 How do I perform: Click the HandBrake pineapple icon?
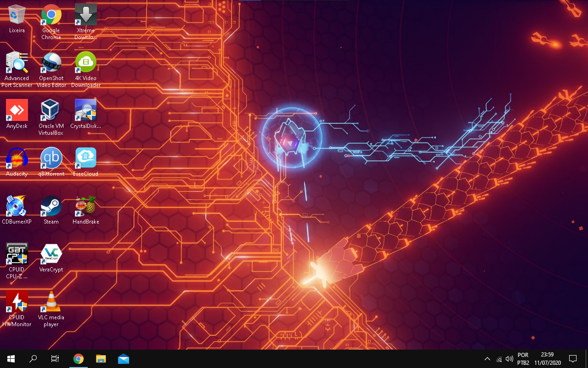click(86, 207)
